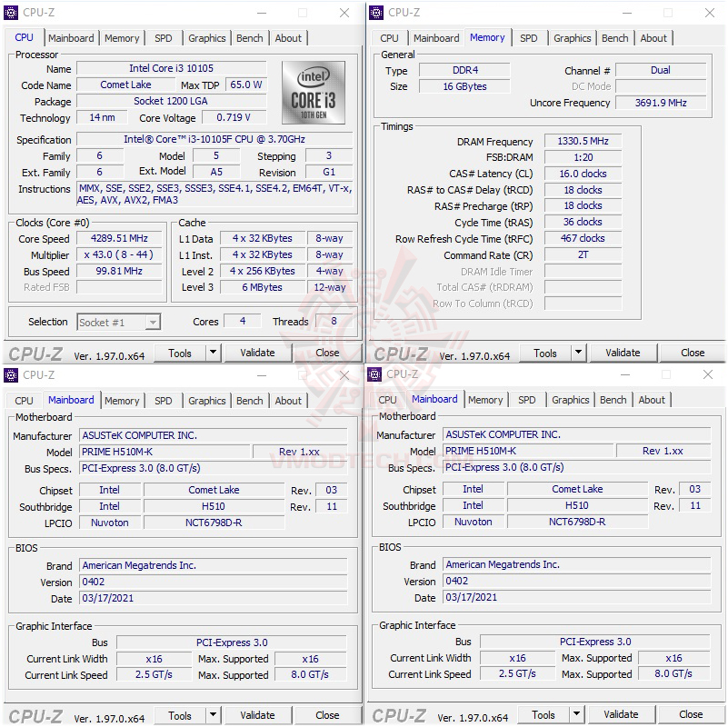Expand Tools dropdown arrow in bottom-right Mainboard window

(x=576, y=714)
